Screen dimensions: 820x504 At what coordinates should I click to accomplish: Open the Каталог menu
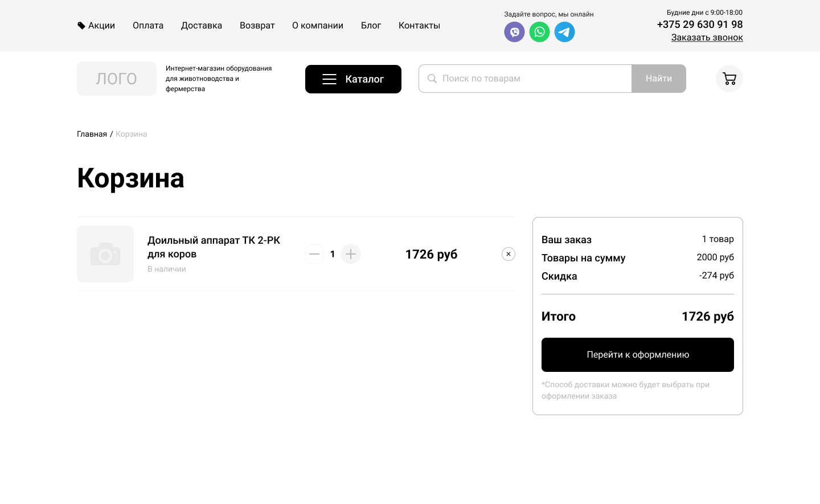[x=353, y=79]
